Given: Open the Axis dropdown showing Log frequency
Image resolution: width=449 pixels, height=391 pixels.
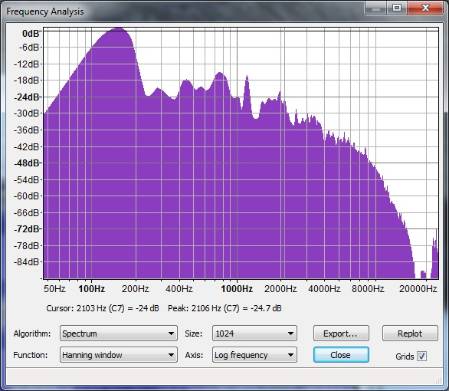Looking at the screenshot, I should [x=254, y=355].
